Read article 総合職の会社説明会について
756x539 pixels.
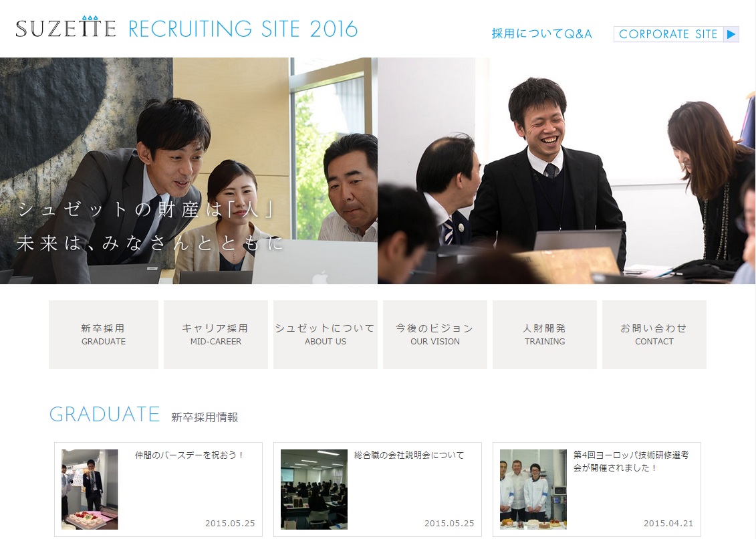(x=409, y=455)
